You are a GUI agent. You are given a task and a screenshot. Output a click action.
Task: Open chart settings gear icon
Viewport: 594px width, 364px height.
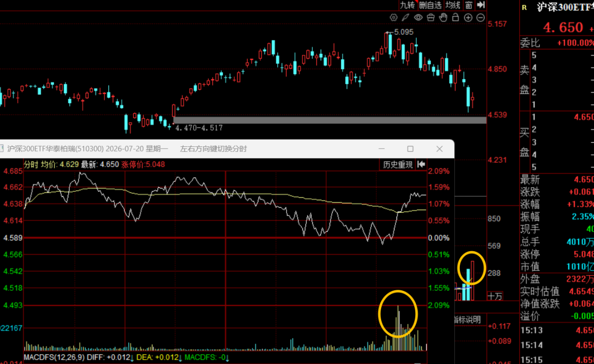point(394,18)
